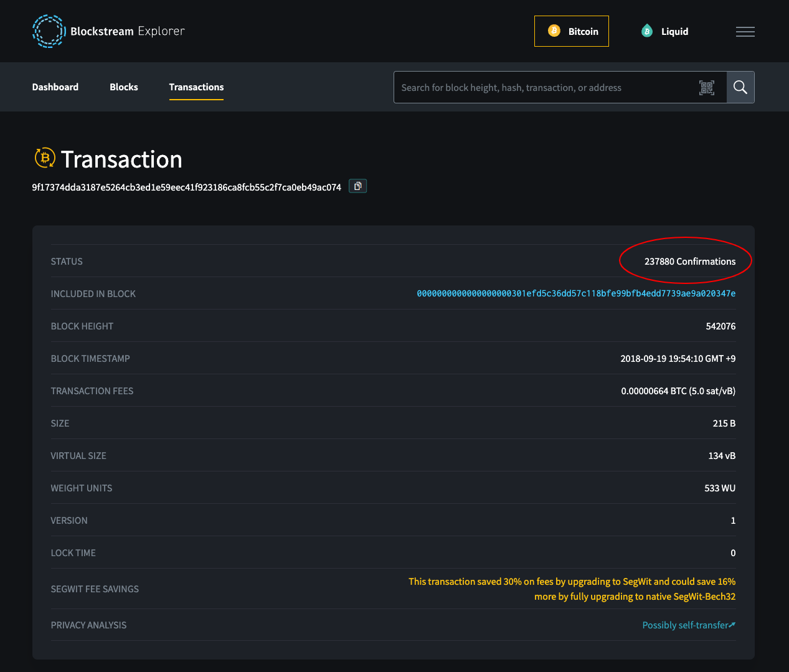Open the Possibly self-transfer privacy analysis link
The image size is (789, 672).
[x=684, y=625]
